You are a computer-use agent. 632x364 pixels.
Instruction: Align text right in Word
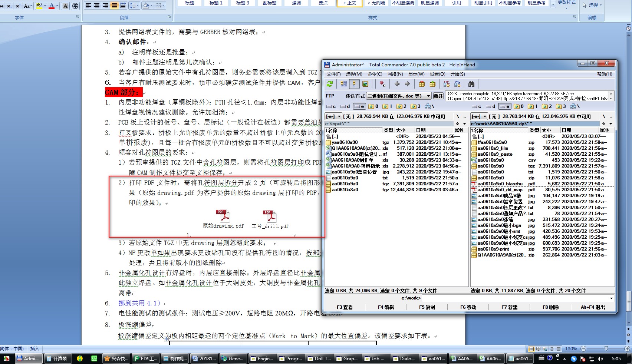point(106,6)
